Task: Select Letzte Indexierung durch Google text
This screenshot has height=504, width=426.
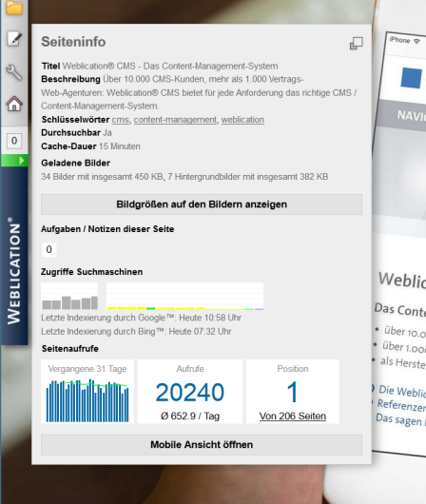Action: tap(141, 318)
